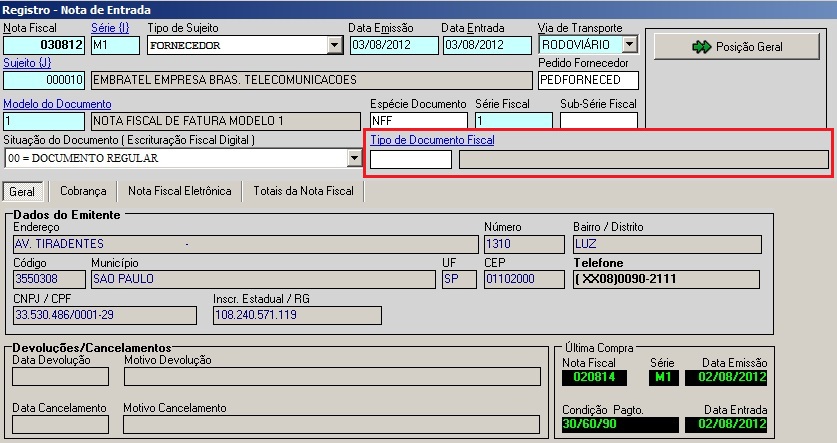Click the Série {I} link
The height and width of the screenshot is (443, 837).
click(x=110, y=28)
